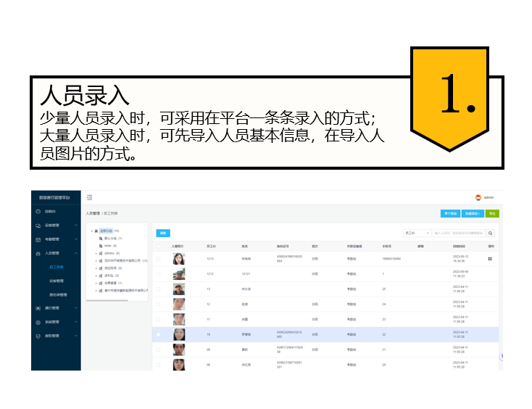This screenshot has width=532, height=409.
Task: Click the employee search input field
Action: 459,234
